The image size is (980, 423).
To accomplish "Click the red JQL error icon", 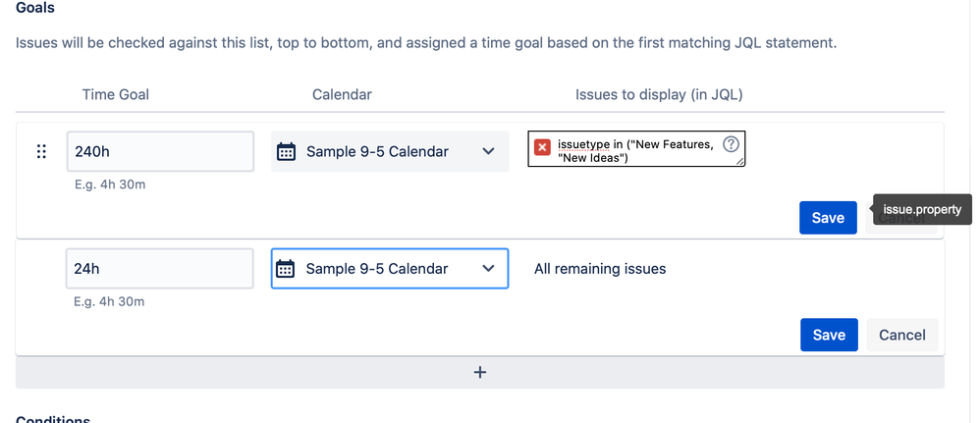I will [x=542, y=147].
